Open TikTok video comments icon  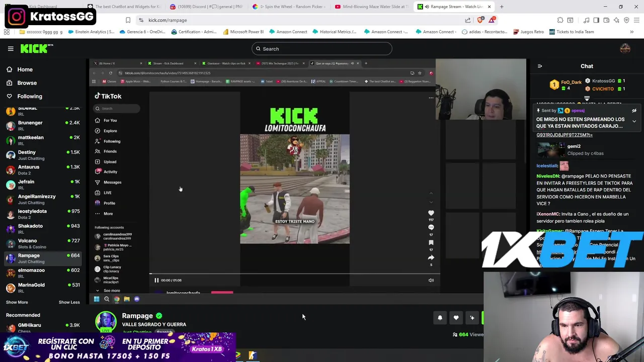coord(431,228)
